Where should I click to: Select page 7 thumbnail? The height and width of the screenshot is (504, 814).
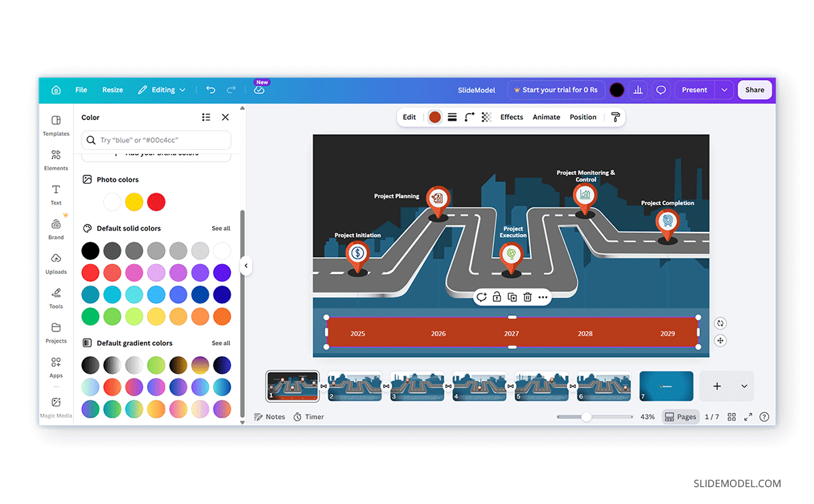(666, 386)
